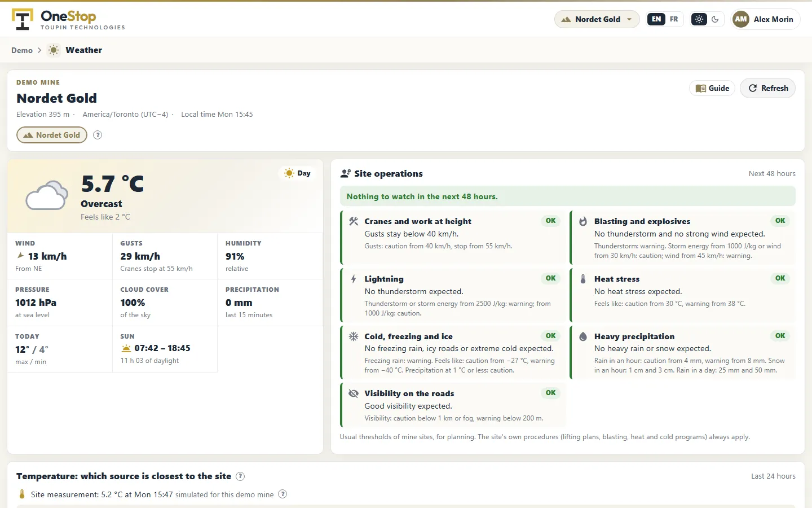Open the Guide
This screenshot has width=812, height=508.
[x=712, y=88]
